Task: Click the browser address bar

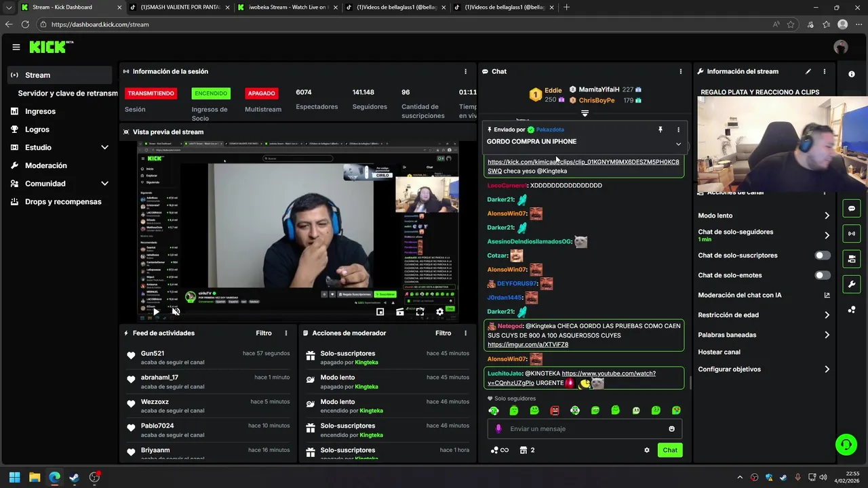Action: click(x=407, y=24)
